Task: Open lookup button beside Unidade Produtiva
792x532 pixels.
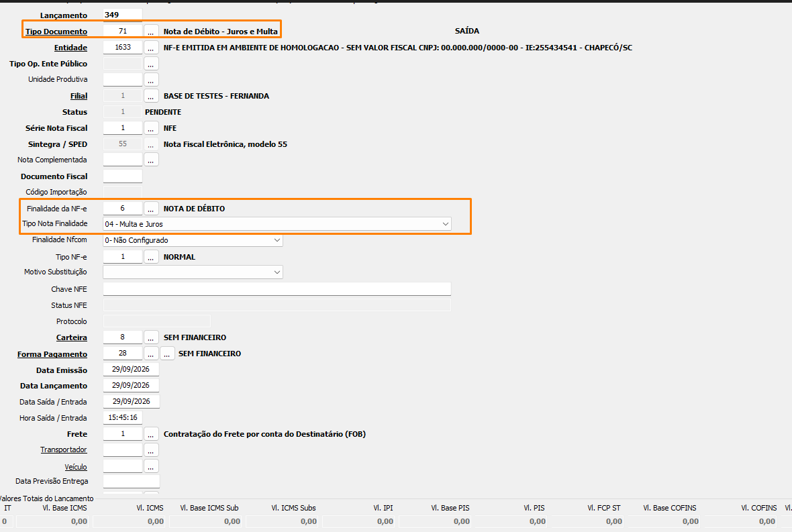Action: pos(151,79)
